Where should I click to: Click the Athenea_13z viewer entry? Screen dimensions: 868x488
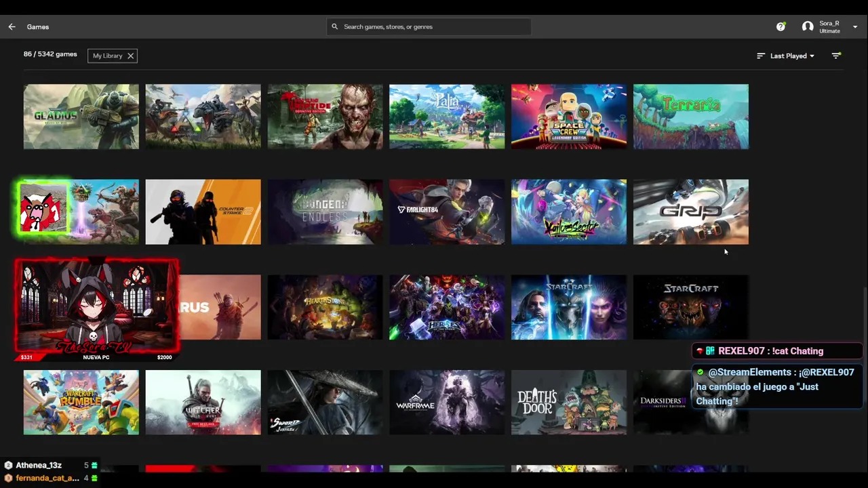pos(51,466)
